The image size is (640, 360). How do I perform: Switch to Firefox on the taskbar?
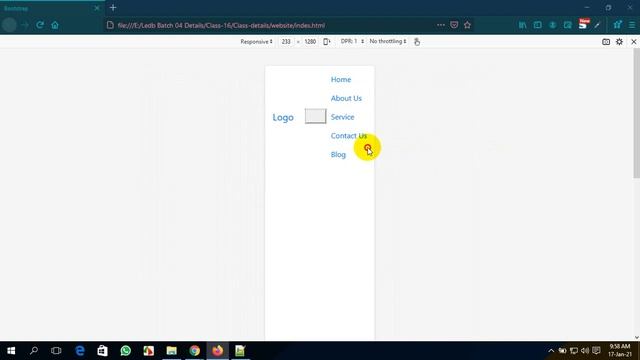(218, 351)
